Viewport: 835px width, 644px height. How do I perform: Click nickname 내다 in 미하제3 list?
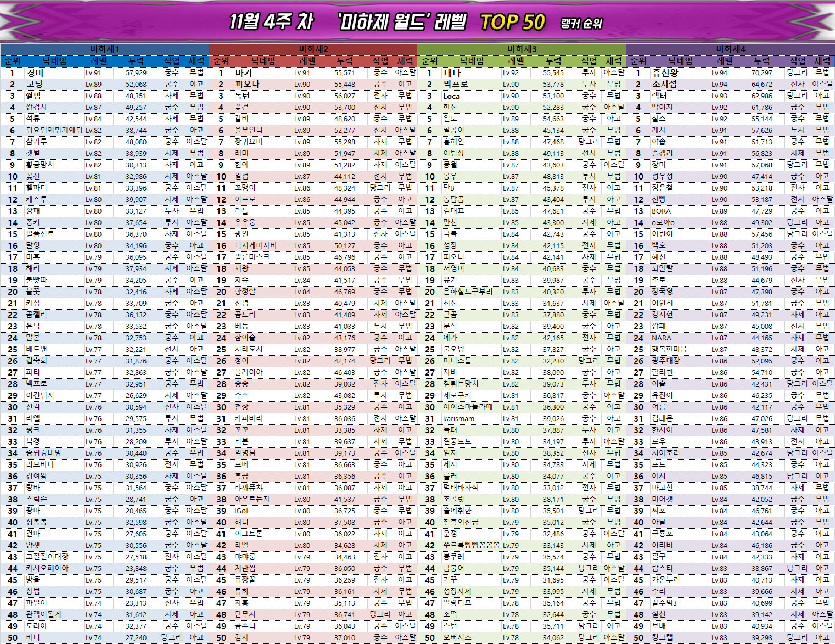(452, 72)
